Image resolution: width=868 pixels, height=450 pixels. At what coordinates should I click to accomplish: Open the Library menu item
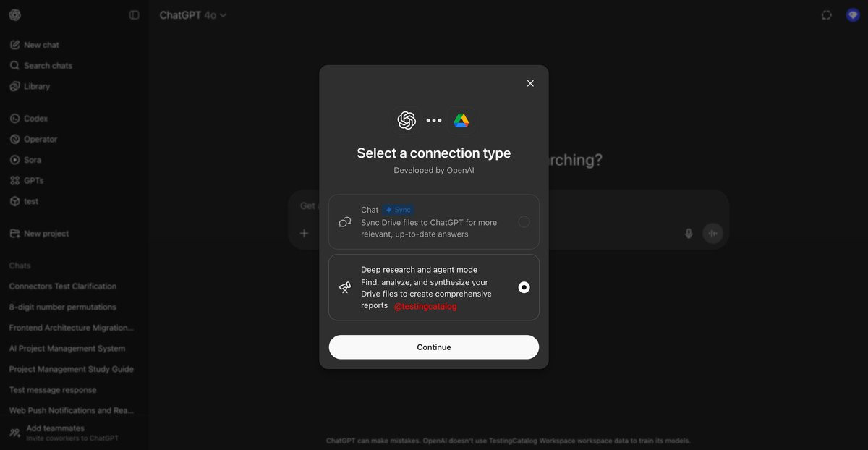[x=30, y=86]
